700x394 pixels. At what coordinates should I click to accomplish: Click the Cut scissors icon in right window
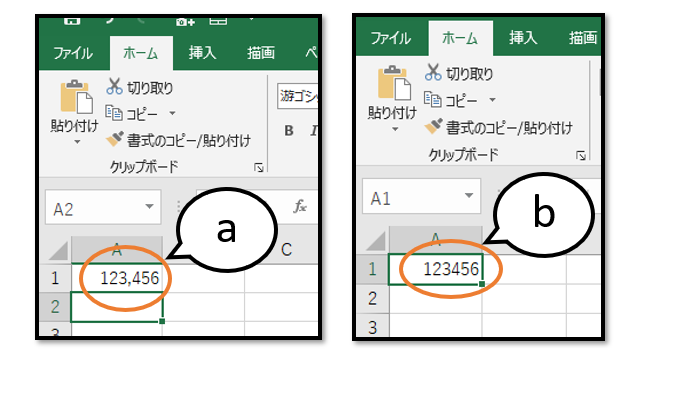click(x=433, y=72)
